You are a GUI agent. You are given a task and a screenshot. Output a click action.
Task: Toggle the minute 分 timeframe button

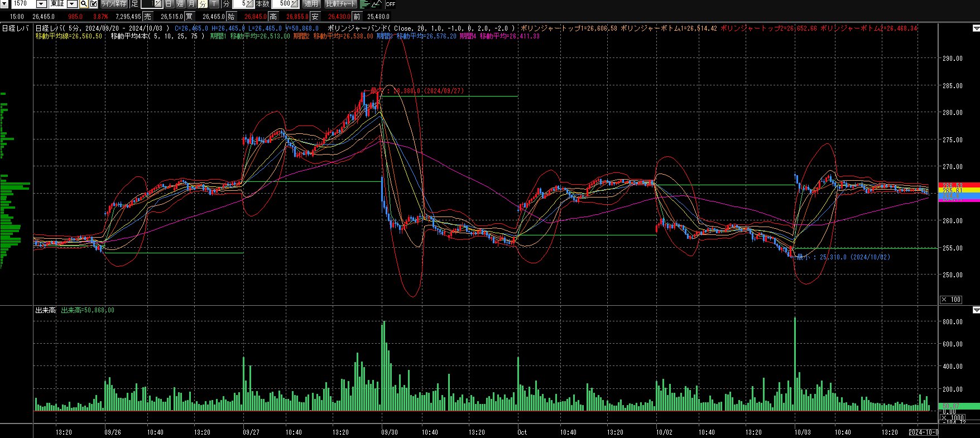tap(203, 4)
